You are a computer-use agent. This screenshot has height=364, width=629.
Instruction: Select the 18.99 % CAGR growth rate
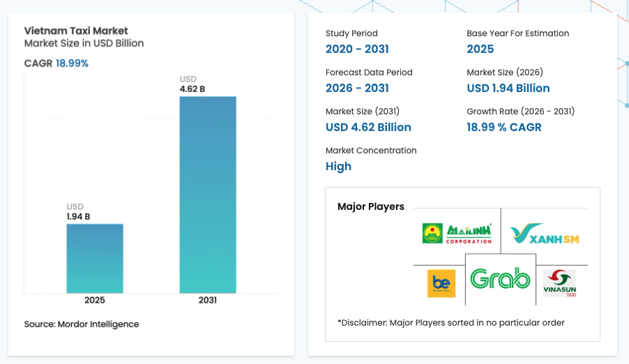[503, 127]
